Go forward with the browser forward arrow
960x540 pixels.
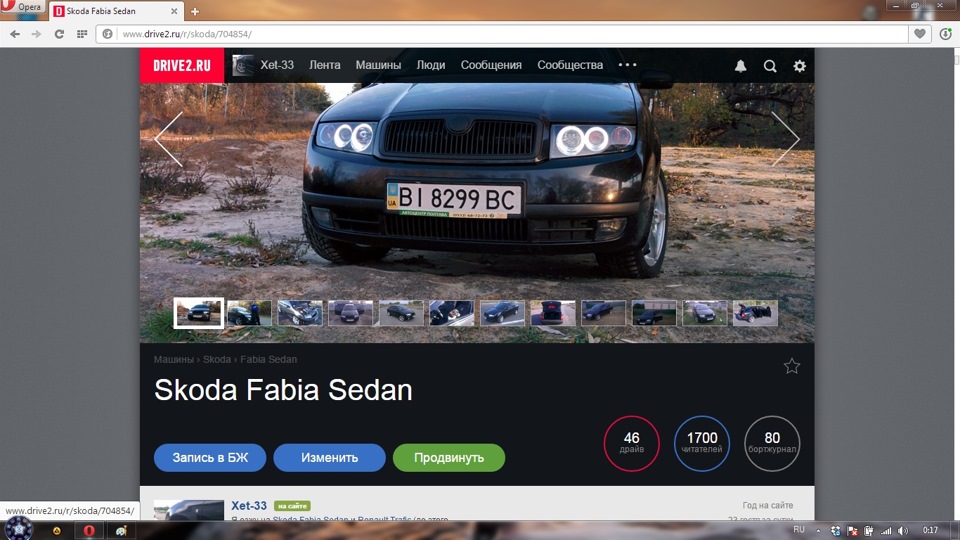(x=36, y=34)
